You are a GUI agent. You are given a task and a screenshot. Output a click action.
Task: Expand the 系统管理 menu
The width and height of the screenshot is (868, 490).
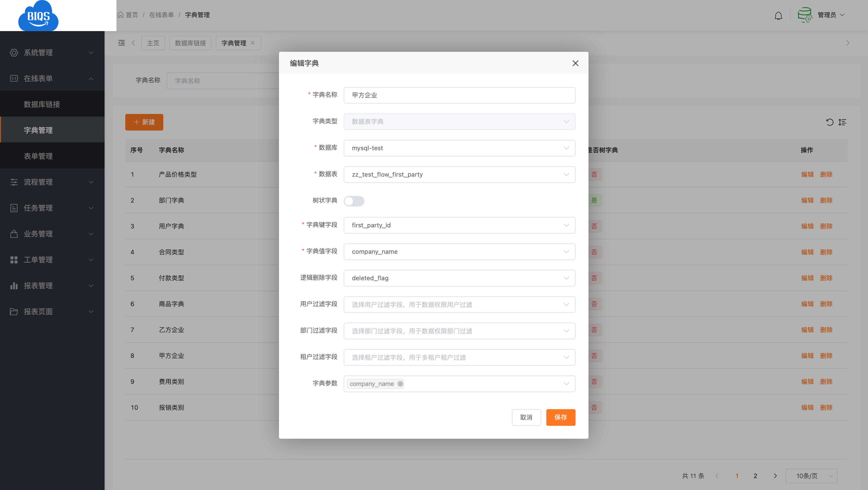coord(52,53)
